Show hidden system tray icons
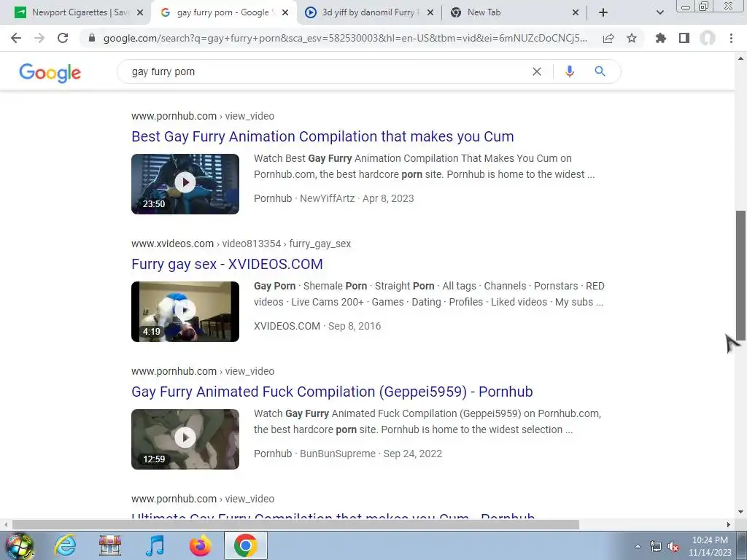The image size is (747, 560). (638, 547)
